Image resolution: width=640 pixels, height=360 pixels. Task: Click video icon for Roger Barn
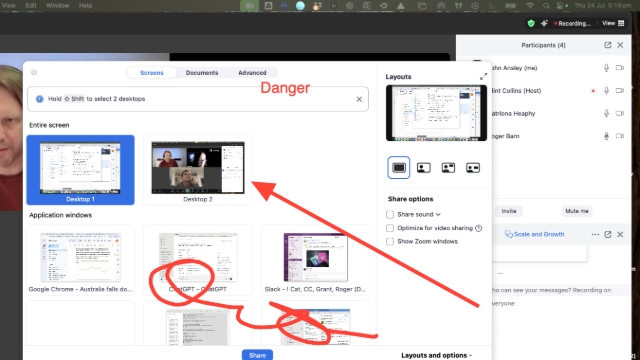pos(620,136)
